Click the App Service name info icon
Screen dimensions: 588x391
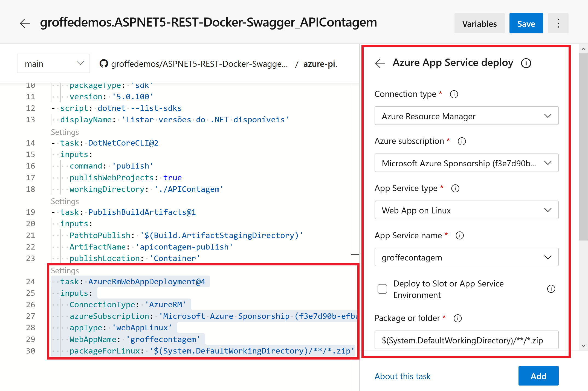(460, 236)
